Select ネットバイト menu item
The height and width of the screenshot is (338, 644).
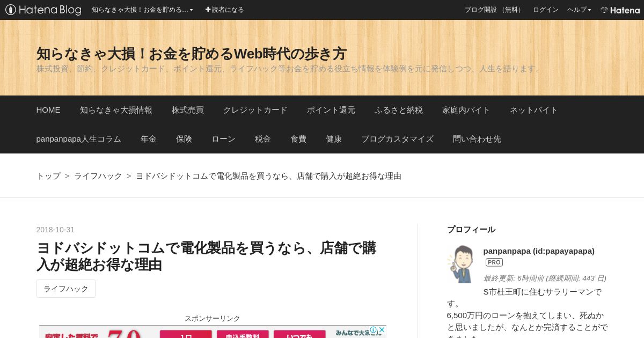[x=534, y=110]
